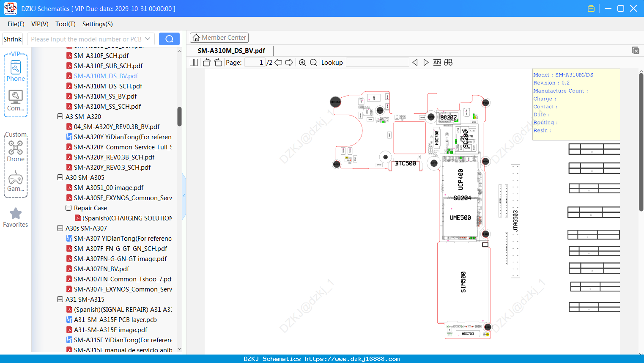
Task: Collapse the Repair Case folder
Action: coord(69,208)
